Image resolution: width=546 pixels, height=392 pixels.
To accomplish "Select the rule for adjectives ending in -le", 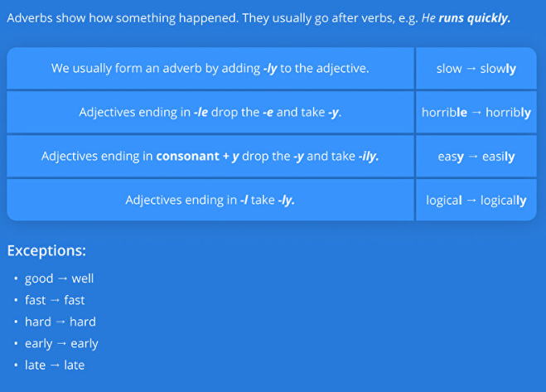I will [x=210, y=112].
